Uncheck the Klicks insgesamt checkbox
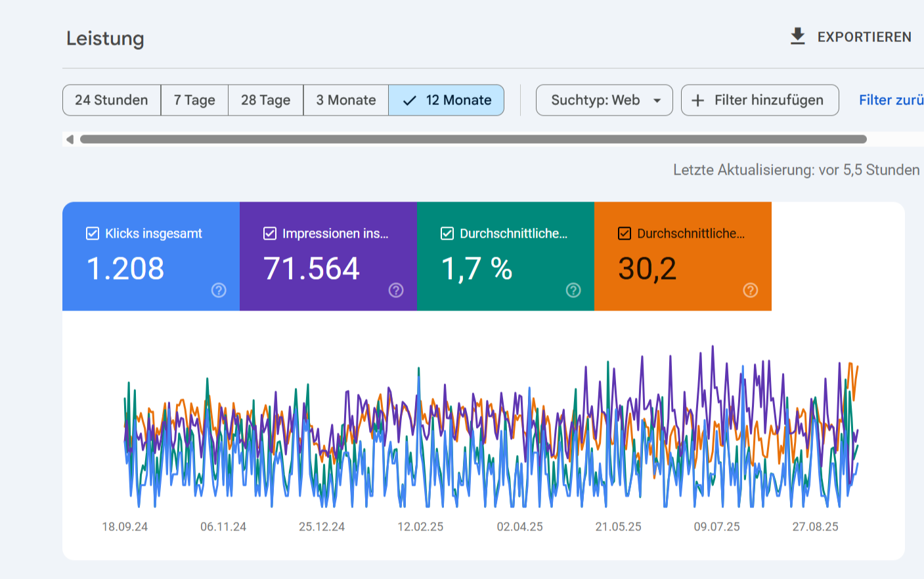The width and height of the screenshot is (924, 579). (x=93, y=234)
